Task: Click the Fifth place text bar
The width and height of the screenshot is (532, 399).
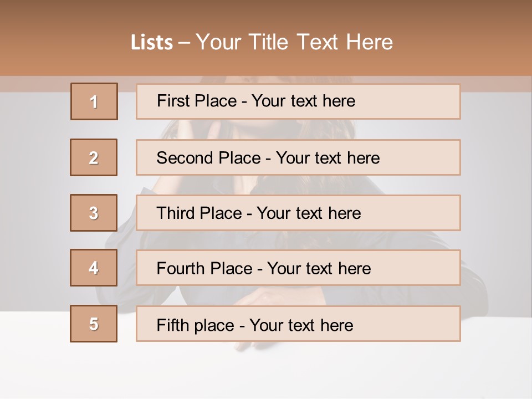Action: (x=298, y=324)
